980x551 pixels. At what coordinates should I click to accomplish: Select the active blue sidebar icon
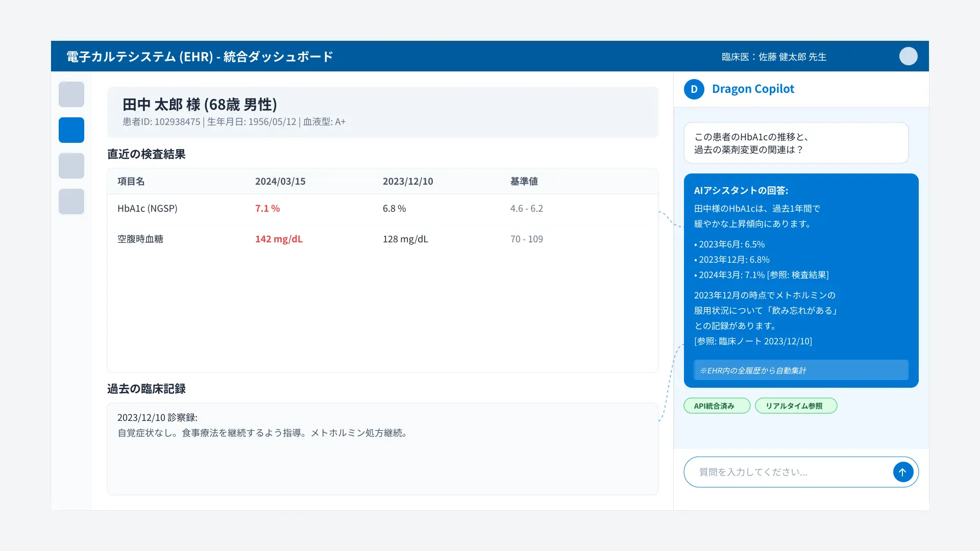pyautogui.click(x=71, y=130)
